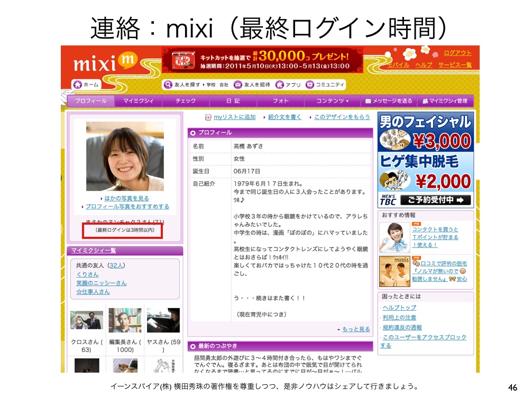This screenshot has height=398, width=532.
Task: Switch to プロフィール tab
Action: pyautogui.click(x=91, y=100)
